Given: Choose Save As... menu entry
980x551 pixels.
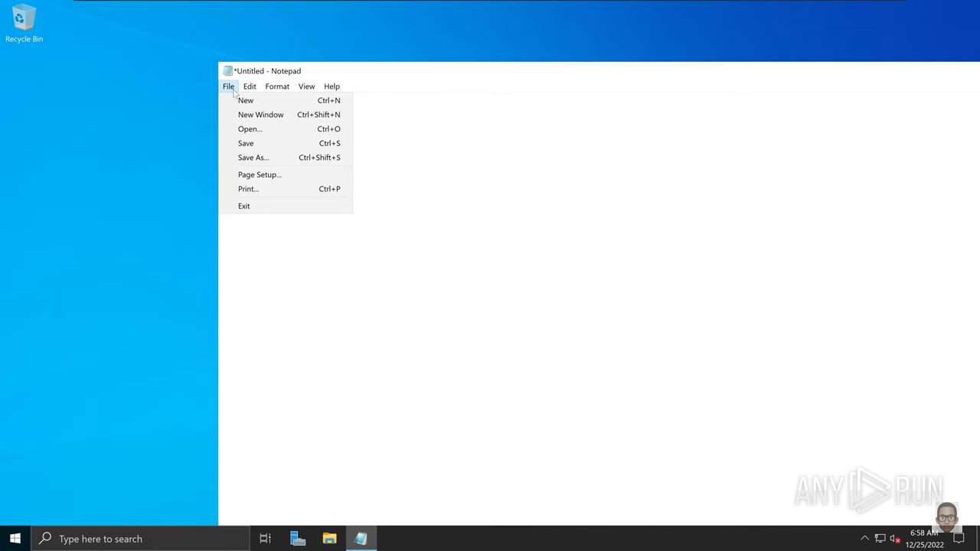Looking at the screenshot, I should 286,158.
